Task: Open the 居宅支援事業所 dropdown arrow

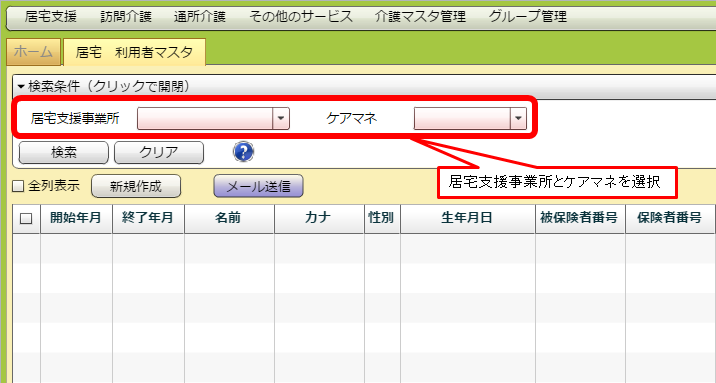Action: (x=281, y=119)
